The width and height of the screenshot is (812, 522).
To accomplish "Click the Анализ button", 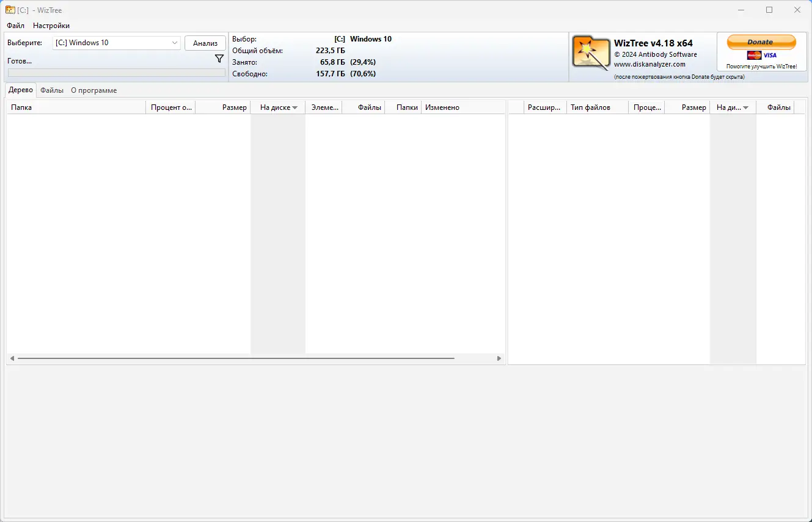I will (205, 43).
